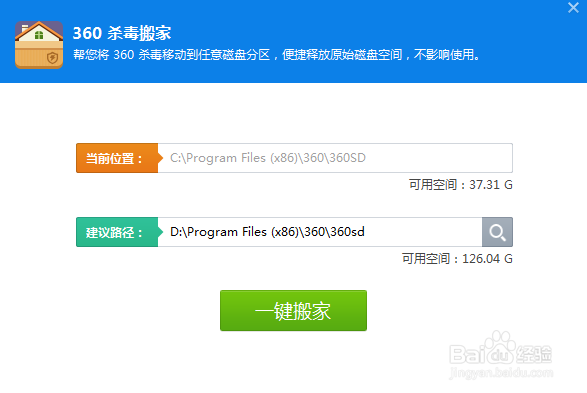
Task: Click the suggested path input D:\Program Files (x86)\360\360sd
Action: [320, 232]
